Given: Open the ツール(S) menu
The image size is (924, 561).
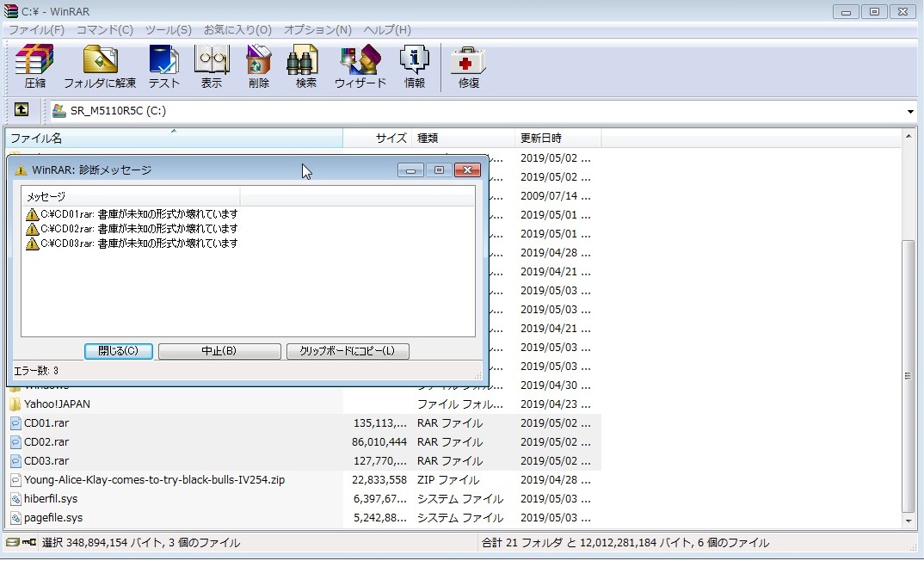Looking at the screenshot, I should [169, 29].
